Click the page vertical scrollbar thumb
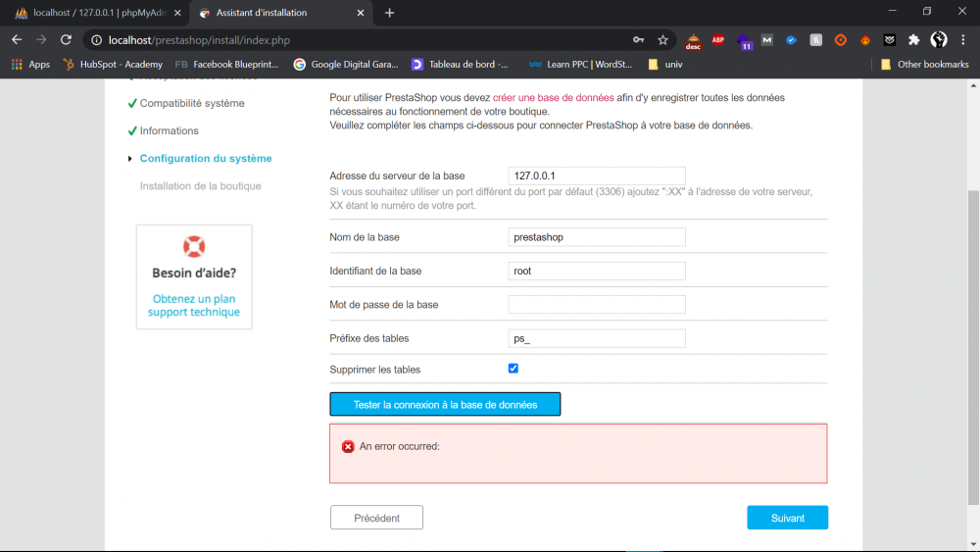The image size is (980, 552). [x=973, y=347]
